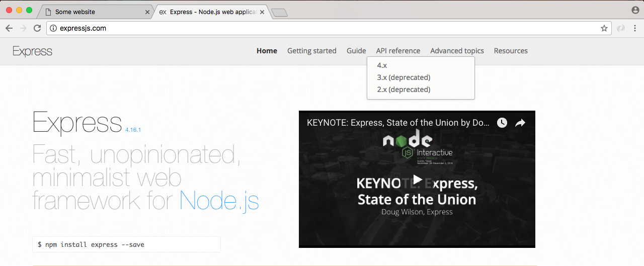Select 4.x from API reference dropdown

(382, 65)
